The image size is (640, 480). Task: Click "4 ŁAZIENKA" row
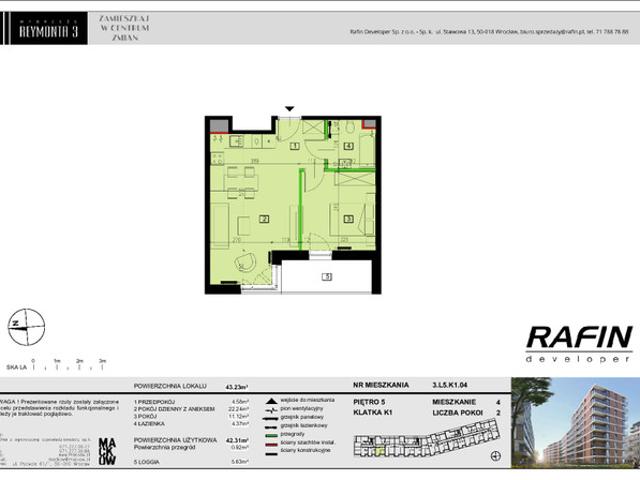click(x=191, y=424)
